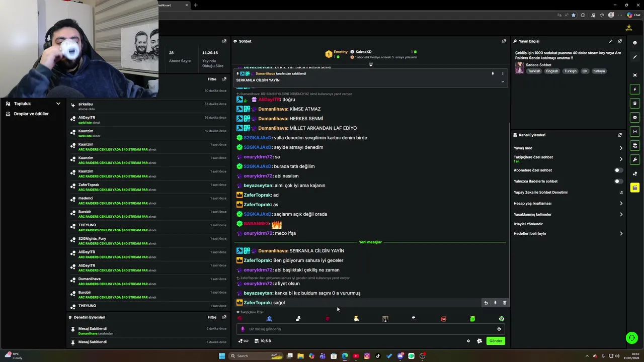The height and width of the screenshot is (362, 644).
Task: Pop out the Yayın bilgisi panel
Action: 620,41
